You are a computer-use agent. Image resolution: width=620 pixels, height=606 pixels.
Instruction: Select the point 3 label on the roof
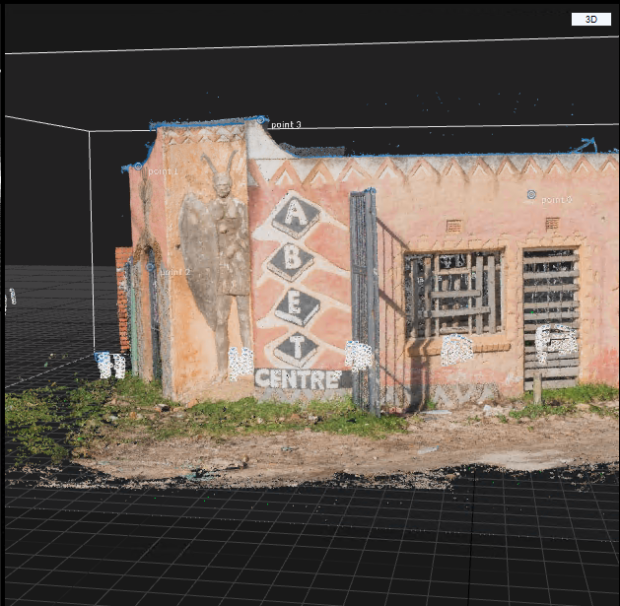pos(286,125)
